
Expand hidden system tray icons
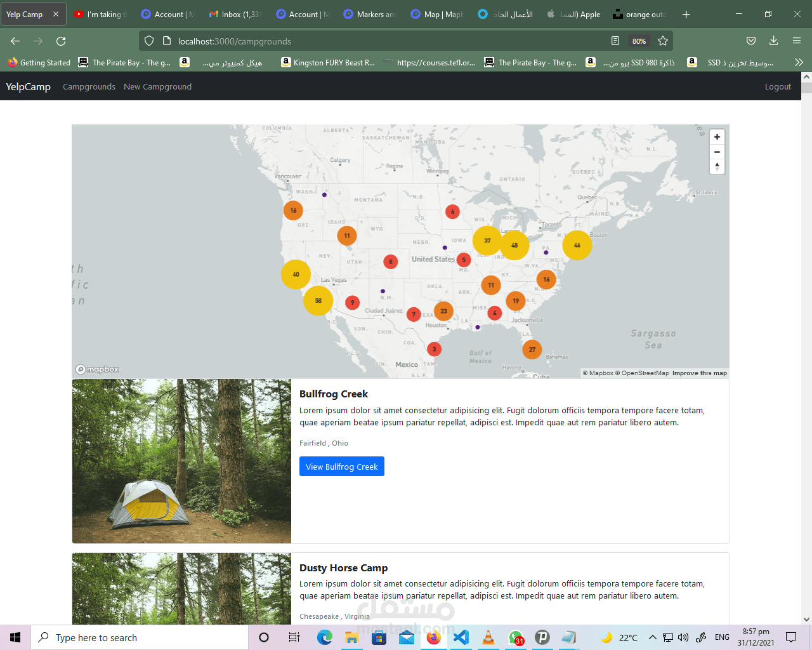(652, 637)
